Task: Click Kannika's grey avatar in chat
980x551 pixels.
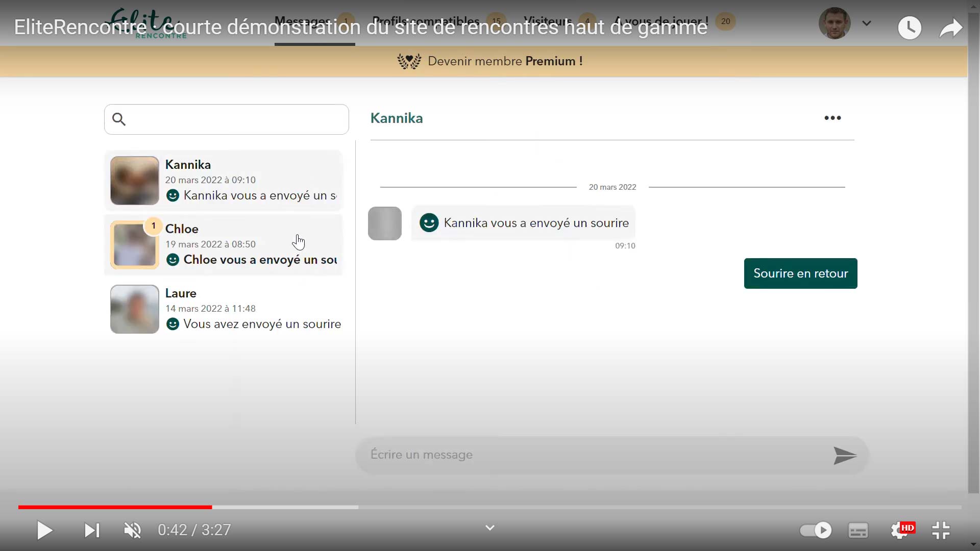Action: [x=385, y=223]
